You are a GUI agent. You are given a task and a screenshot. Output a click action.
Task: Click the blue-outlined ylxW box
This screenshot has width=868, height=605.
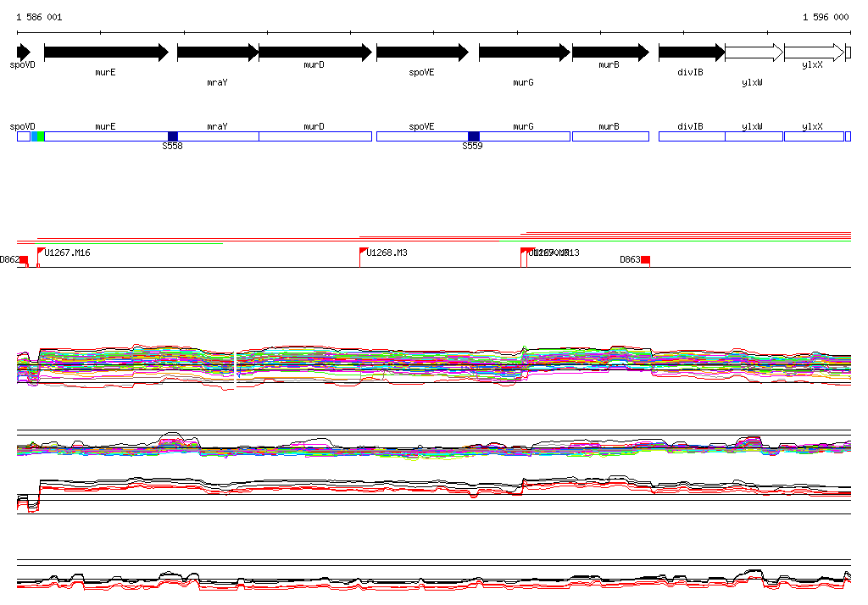(754, 136)
